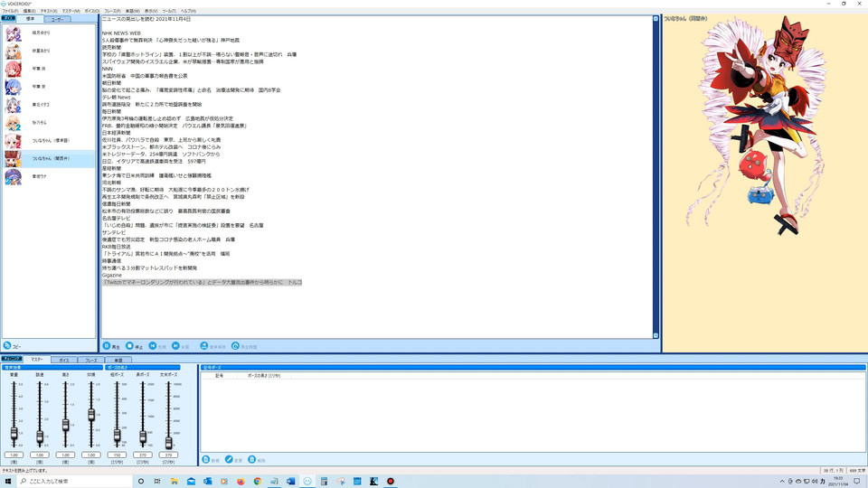Image resolution: width=868 pixels, height=488 pixels.
Task: Jump to start with 先頭 icon
Action: pyautogui.click(x=152, y=346)
